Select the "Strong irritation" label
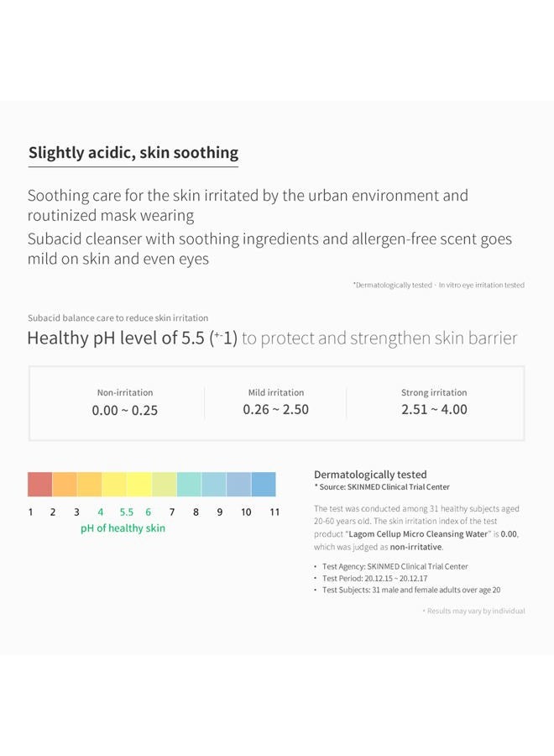Image resolution: width=554 pixels, height=756 pixels. tap(434, 392)
